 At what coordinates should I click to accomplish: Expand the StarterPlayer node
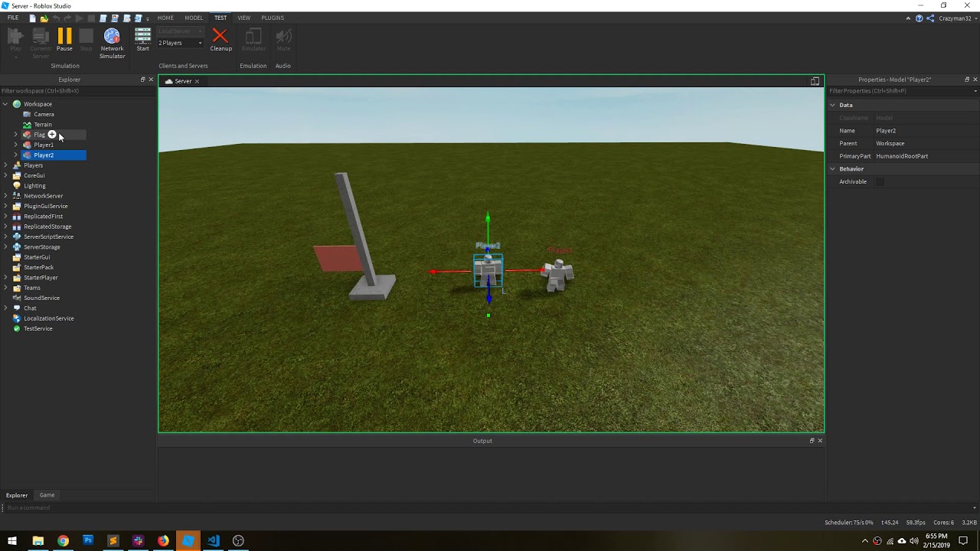click(5, 278)
